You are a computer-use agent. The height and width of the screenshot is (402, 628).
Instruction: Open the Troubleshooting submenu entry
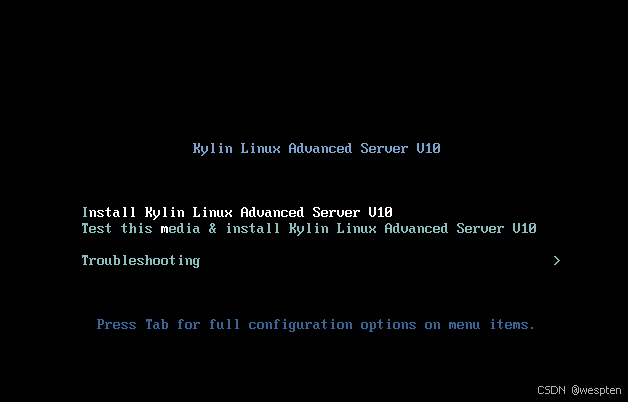point(141,261)
